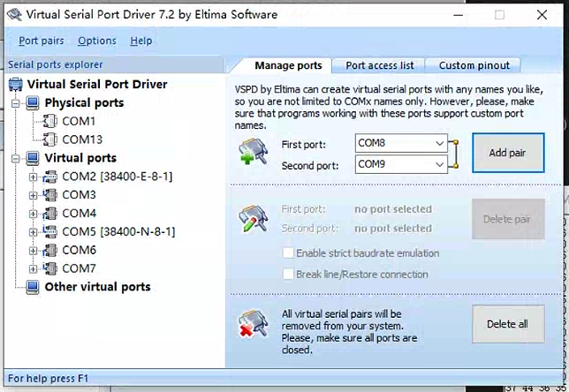The width and height of the screenshot is (569, 392).
Task: Close the Virtual Serial Port Driver window
Action: point(542,15)
